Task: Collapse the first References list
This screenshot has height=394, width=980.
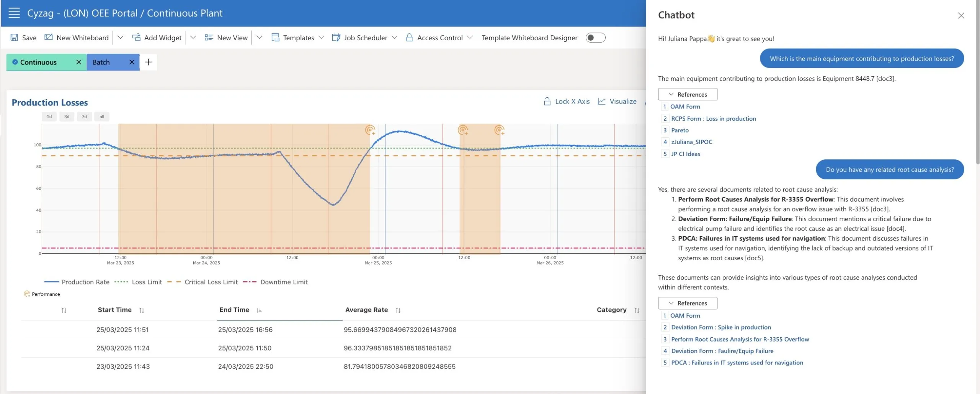Action: pyautogui.click(x=688, y=94)
